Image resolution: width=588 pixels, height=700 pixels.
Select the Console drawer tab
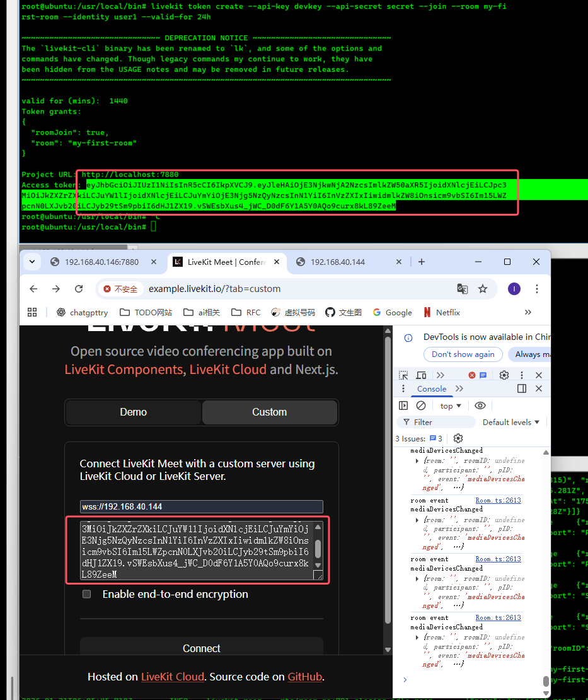pos(432,389)
